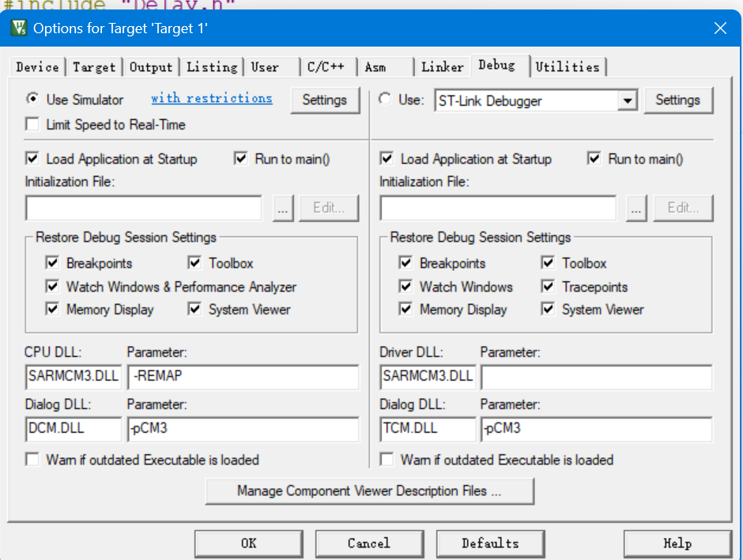
Task: Click simulator Initialization File field
Action: click(x=144, y=208)
